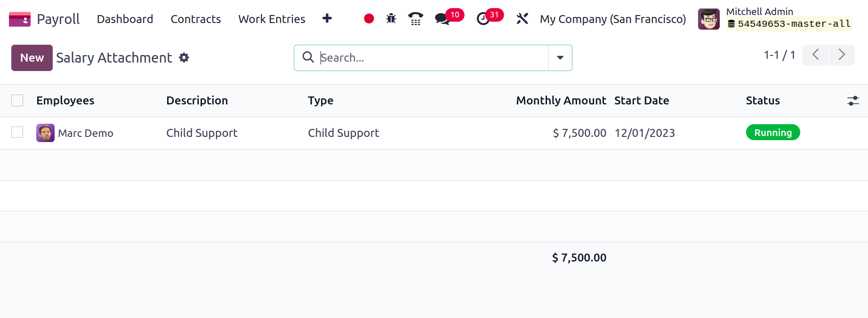Open the debug bug icon menu
The image size is (868, 318).
pos(391,19)
